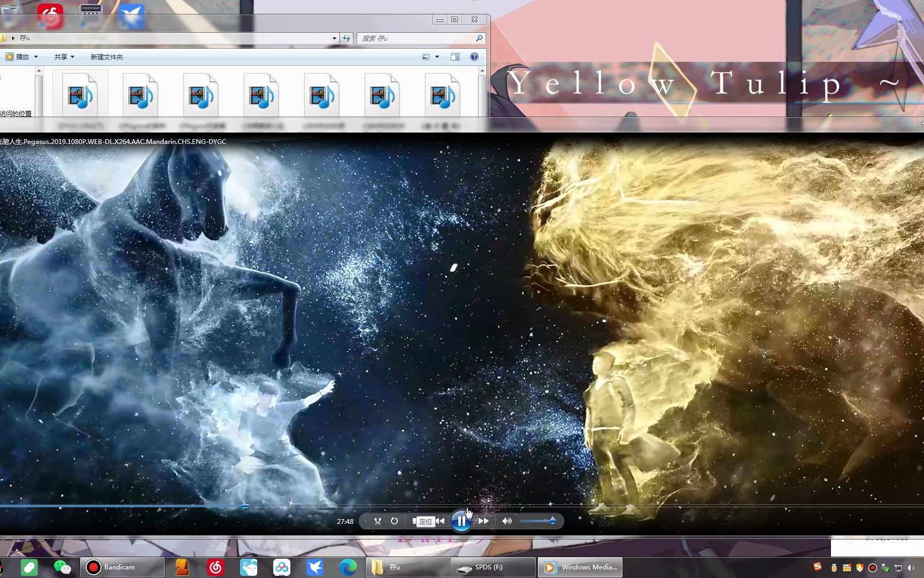The height and width of the screenshot is (578, 924).
Task: Change the view with the Explorer view icon
Action: (426, 57)
